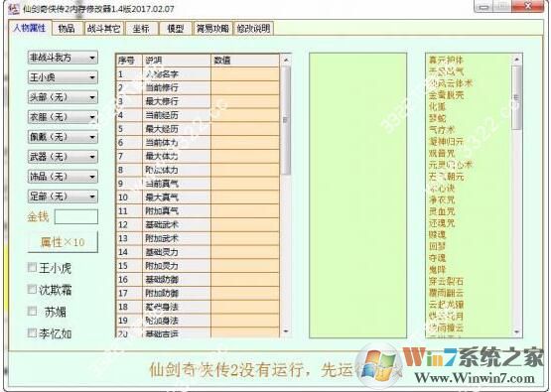Click the app icon in title bar
The height and width of the screenshot is (392, 551).
pos(13,9)
